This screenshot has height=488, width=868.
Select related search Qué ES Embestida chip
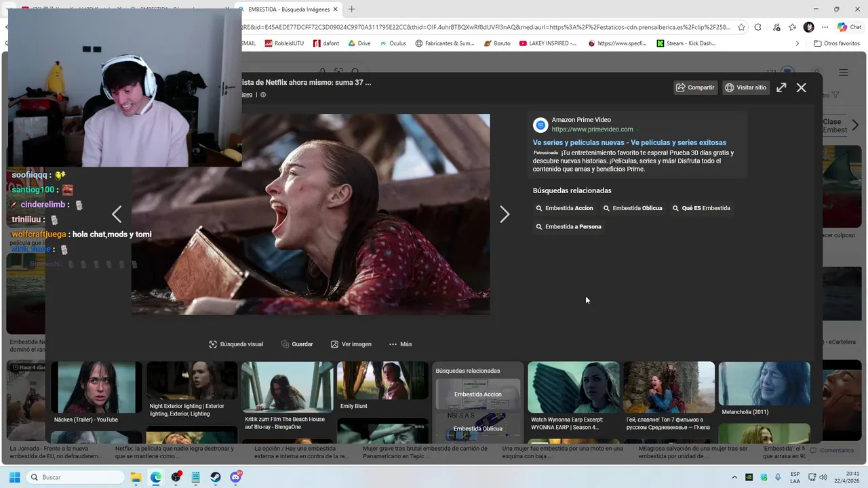701,208
